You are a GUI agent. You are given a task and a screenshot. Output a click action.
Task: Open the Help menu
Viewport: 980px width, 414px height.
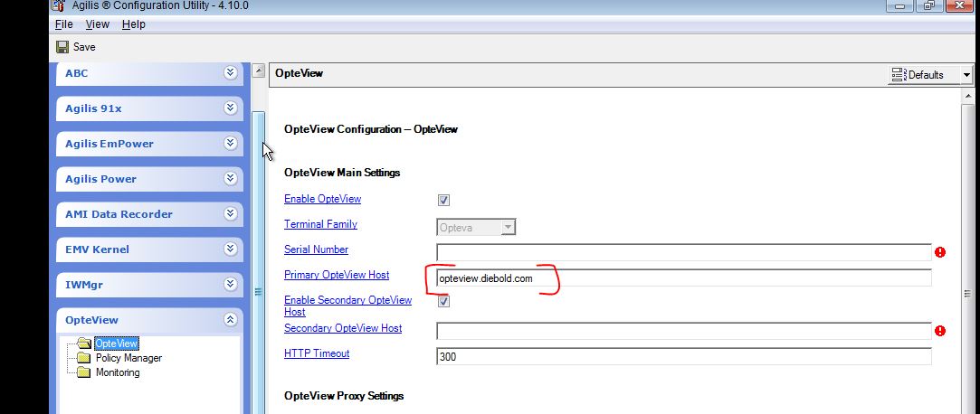pos(134,24)
